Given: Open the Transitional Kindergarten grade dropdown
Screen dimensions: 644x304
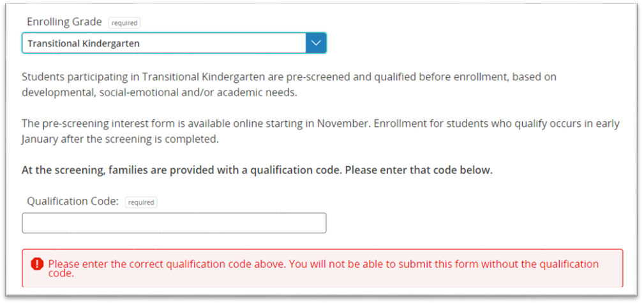Looking at the screenshot, I should 174,43.
